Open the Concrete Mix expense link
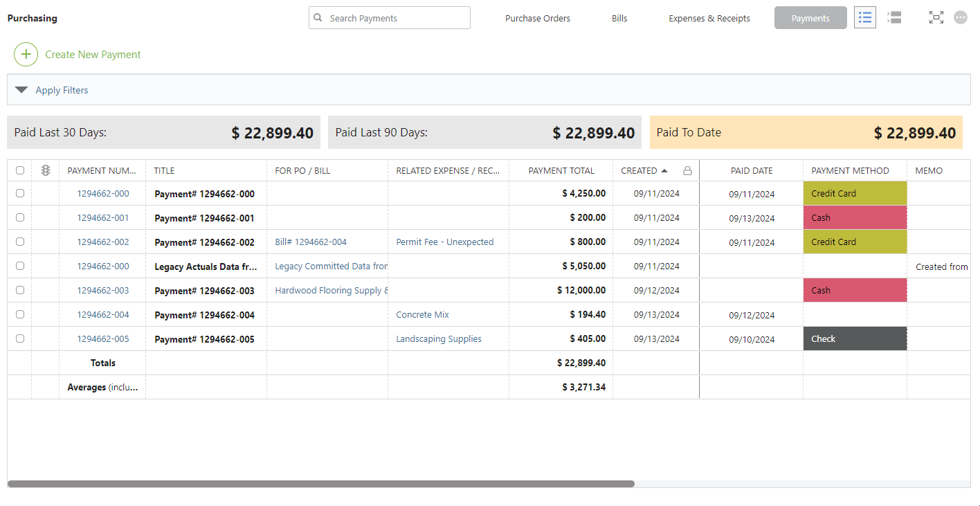The height and width of the screenshot is (506, 980). tap(422, 315)
